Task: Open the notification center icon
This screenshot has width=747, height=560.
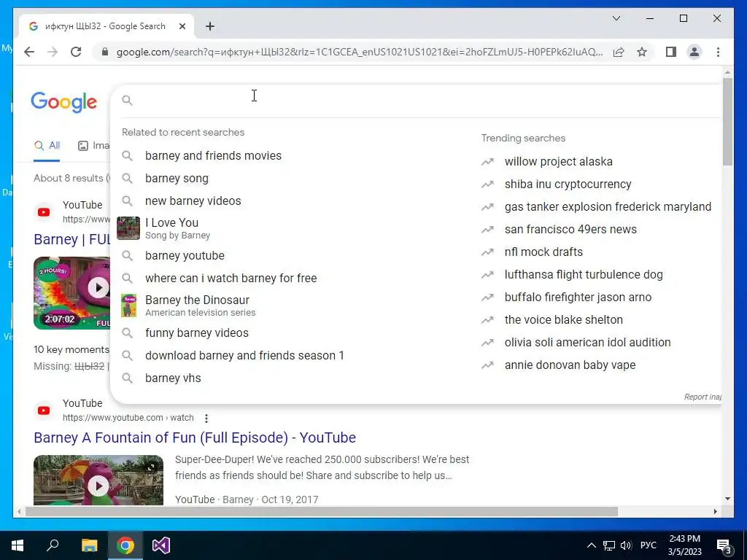Action: (x=724, y=546)
